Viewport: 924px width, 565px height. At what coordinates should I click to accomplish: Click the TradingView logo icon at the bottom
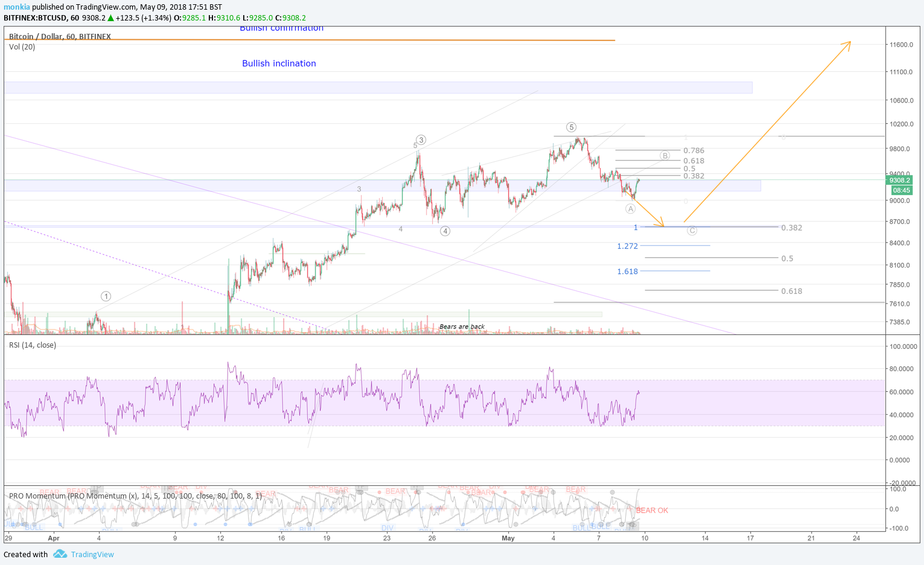[60, 554]
